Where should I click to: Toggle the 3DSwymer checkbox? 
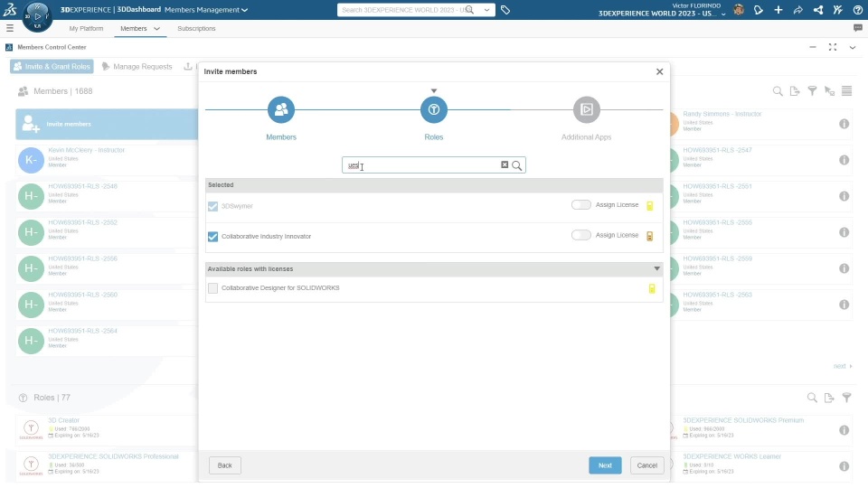pos(212,206)
